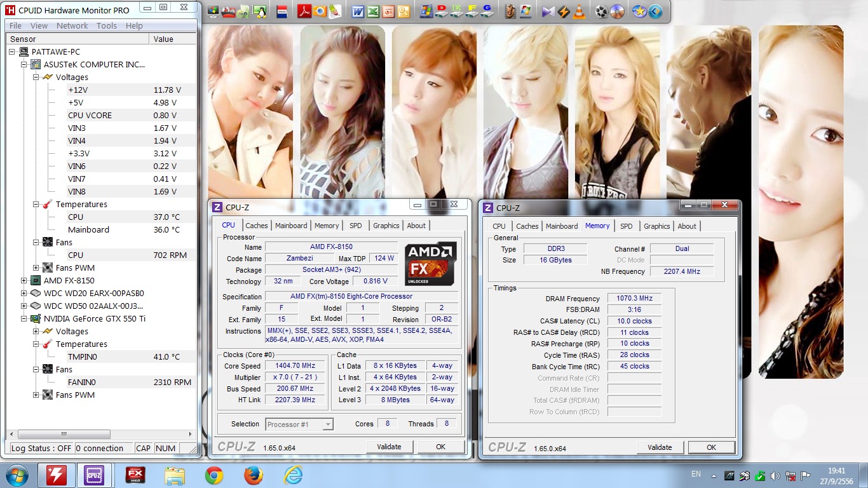
Task: Open drive F from the top dock
Action: tap(472, 11)
